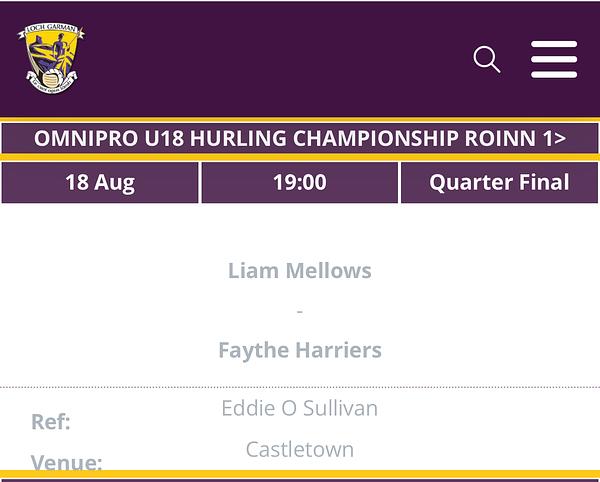Click the white space above Liam Mellows

[x=300, y=230]
